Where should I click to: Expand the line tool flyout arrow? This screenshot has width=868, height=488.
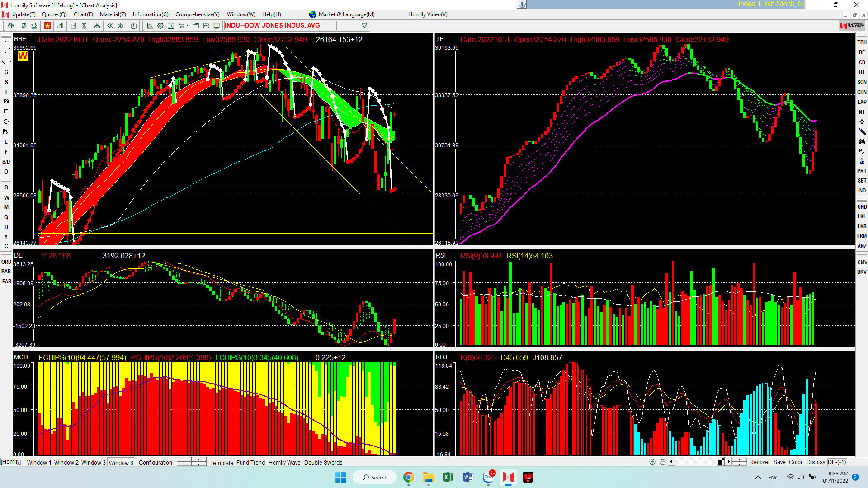tap(10, 62)
